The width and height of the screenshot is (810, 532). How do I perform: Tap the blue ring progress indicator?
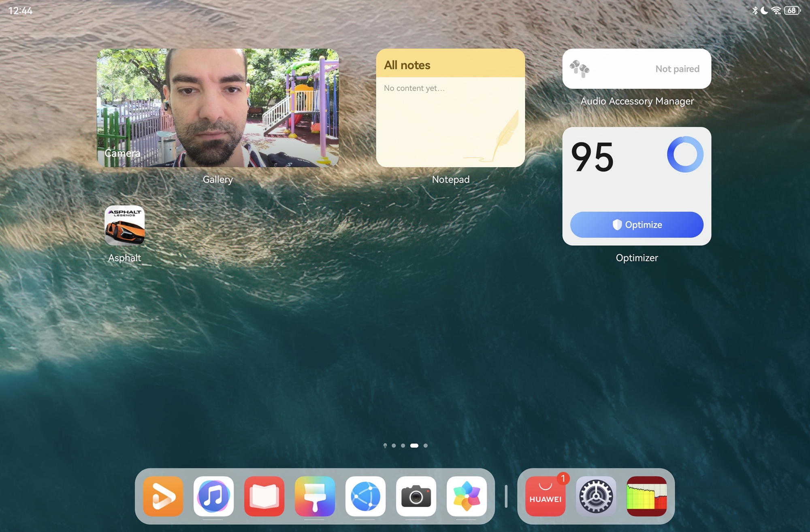coord(685,154)
